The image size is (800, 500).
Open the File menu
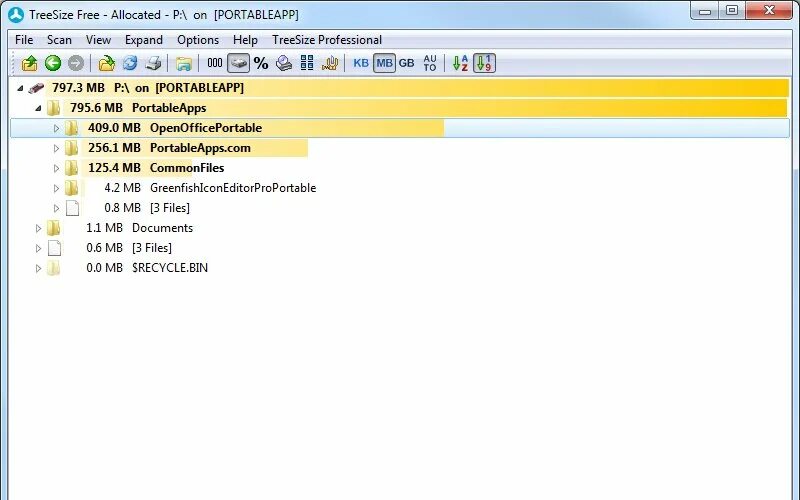(24, 40)
